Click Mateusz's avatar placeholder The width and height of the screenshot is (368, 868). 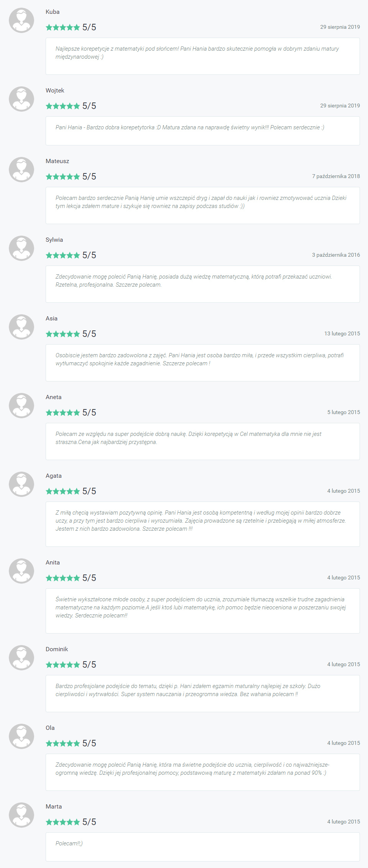pyautogui.click(x=21, y=170)
